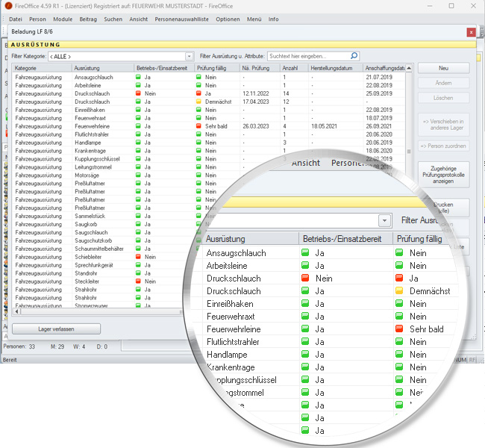Open the Optionen menu
Screen dimensions: 485x448
[228, 19]
